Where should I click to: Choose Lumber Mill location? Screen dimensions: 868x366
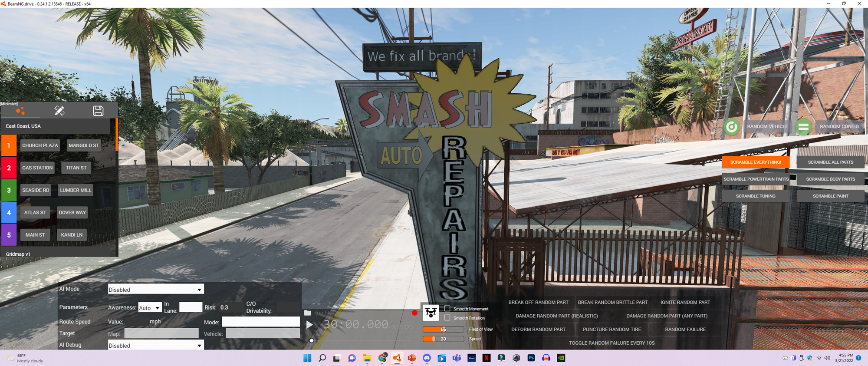[x=76, y=190]
